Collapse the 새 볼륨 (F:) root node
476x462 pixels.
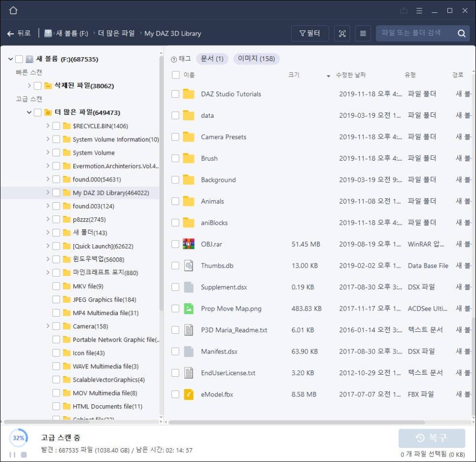[x=11, y=59]
